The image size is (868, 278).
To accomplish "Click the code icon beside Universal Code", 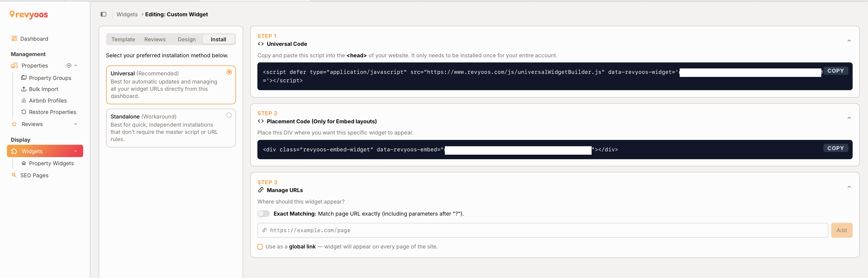I will pos(261,44).
